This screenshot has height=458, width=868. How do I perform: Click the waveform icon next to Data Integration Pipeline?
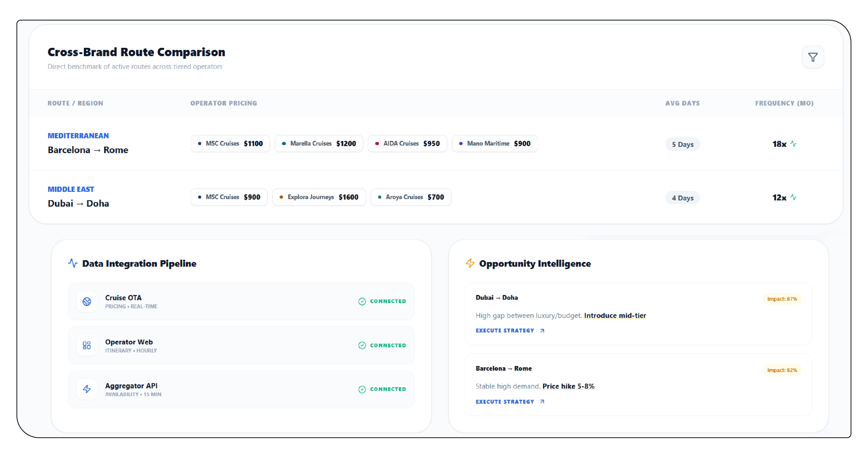coord(73,263)
